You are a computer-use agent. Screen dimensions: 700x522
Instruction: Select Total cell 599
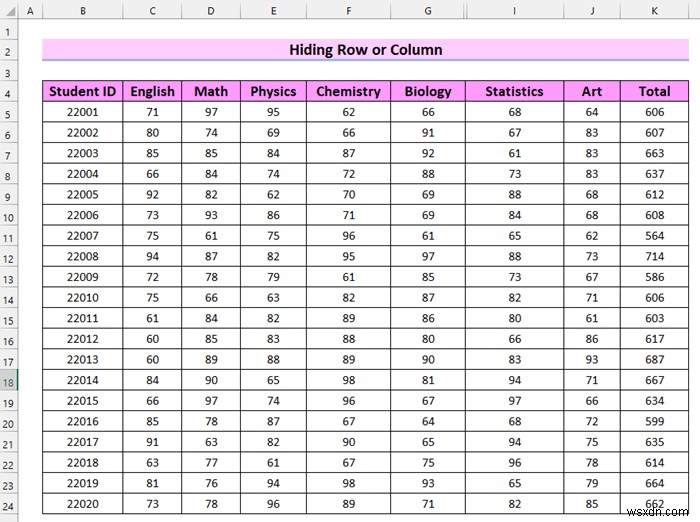coord(654,421)
